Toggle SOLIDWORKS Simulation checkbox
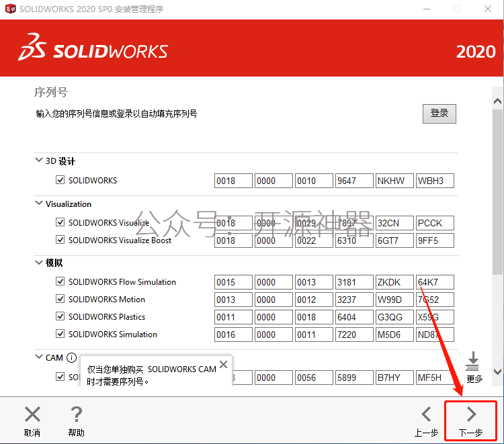Viewport: 504px width, 444px height. coord(60,333)
